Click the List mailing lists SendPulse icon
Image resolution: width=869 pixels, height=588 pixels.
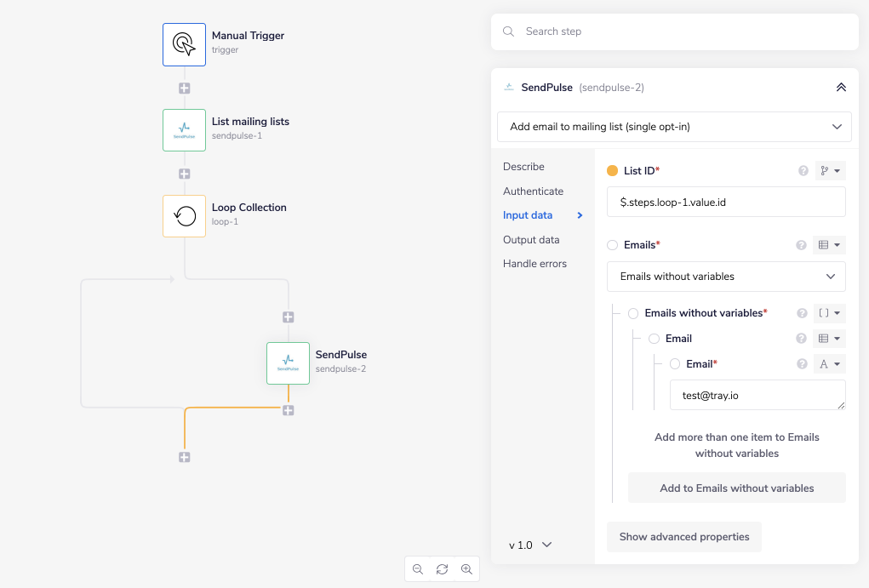point(184,130)
